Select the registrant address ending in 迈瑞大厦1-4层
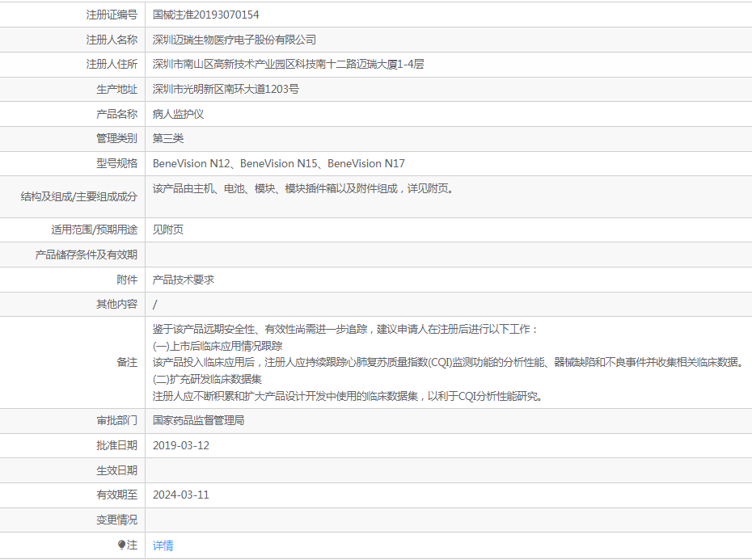Image resolution: width=752 pixels, height=560 pixels. click(288, 65)
